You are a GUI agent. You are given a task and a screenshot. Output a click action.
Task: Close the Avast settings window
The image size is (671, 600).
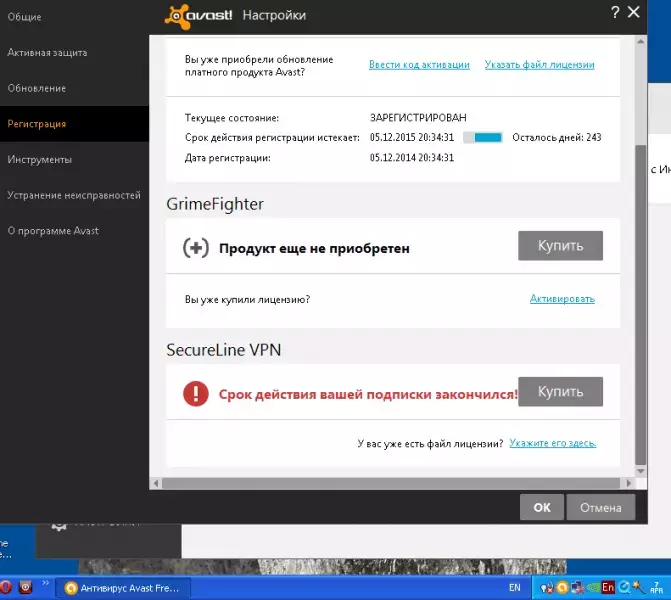tap(634, 12)
